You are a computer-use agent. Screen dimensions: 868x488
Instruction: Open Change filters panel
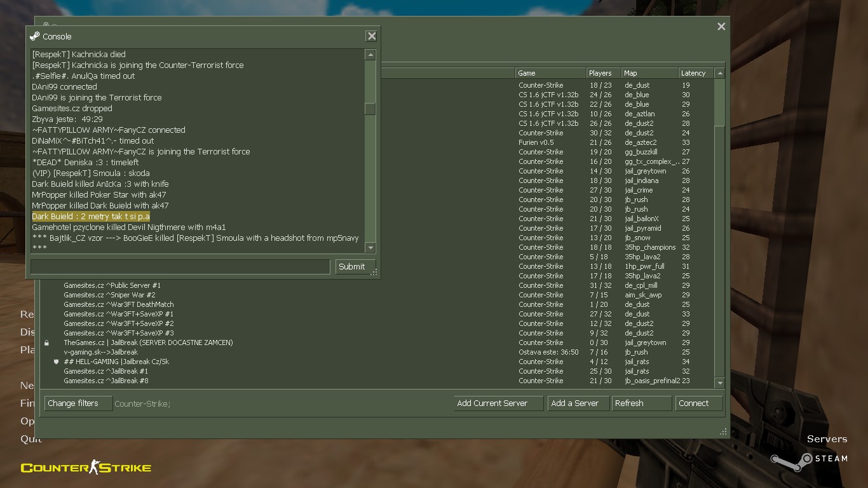pos(79,403)
